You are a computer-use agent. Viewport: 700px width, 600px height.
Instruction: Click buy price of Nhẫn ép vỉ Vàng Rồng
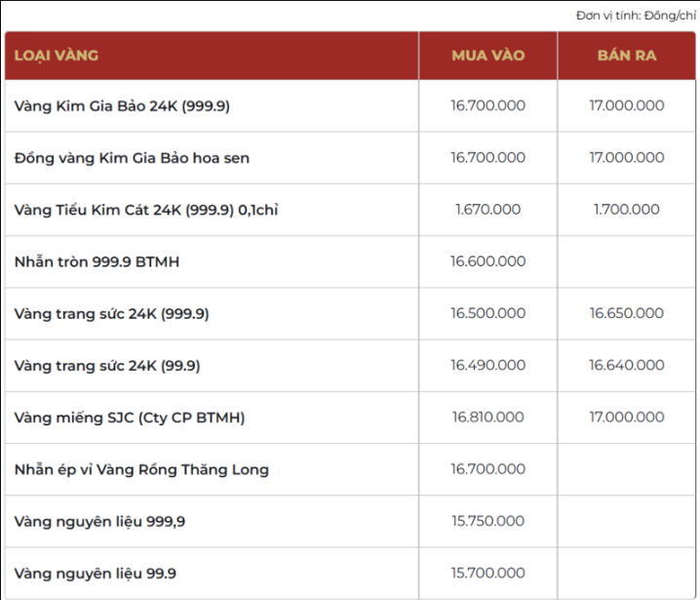pyautogui.click(x=487, y=468)
